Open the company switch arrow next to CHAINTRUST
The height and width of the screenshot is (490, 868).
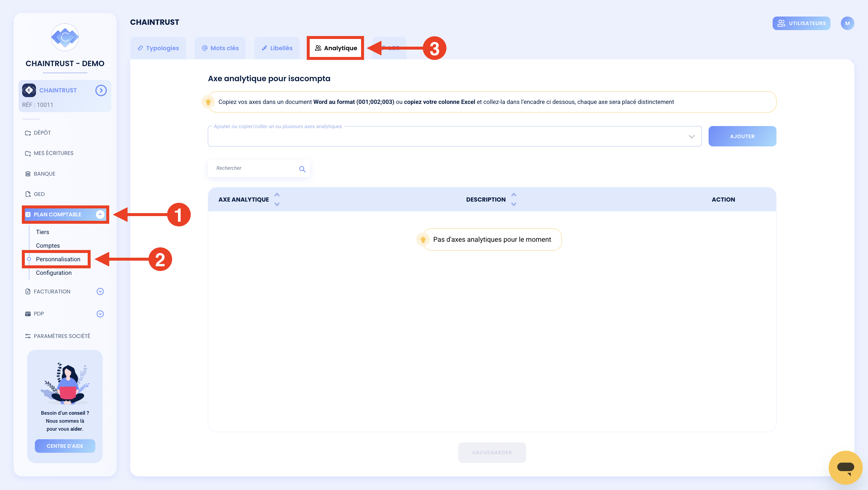[x=101, y=90]
